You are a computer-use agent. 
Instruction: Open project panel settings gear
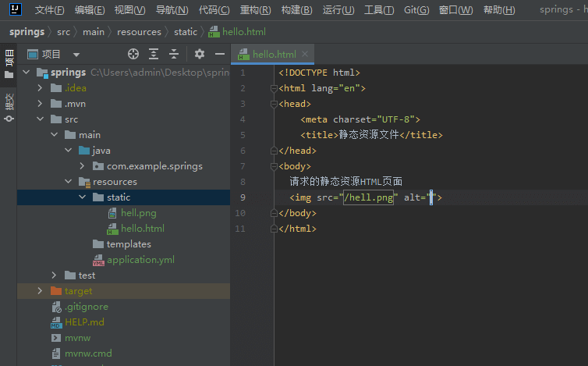pos(200,54)
